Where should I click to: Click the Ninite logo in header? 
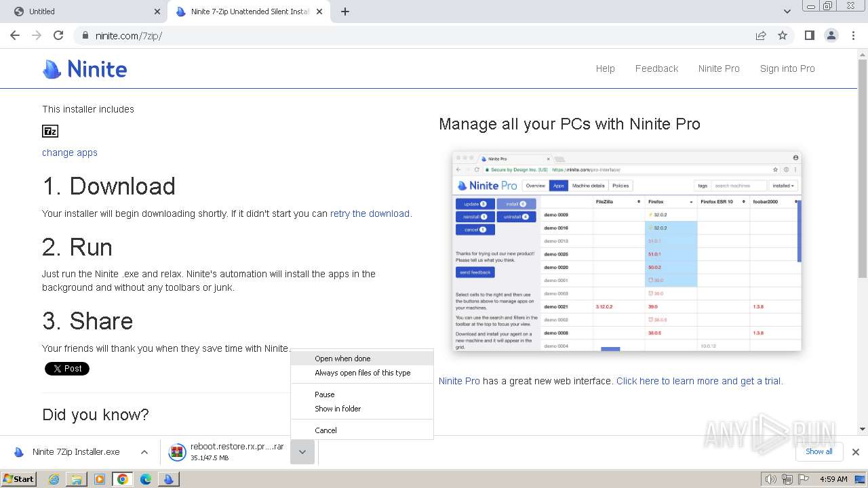(x=85, y=68)
